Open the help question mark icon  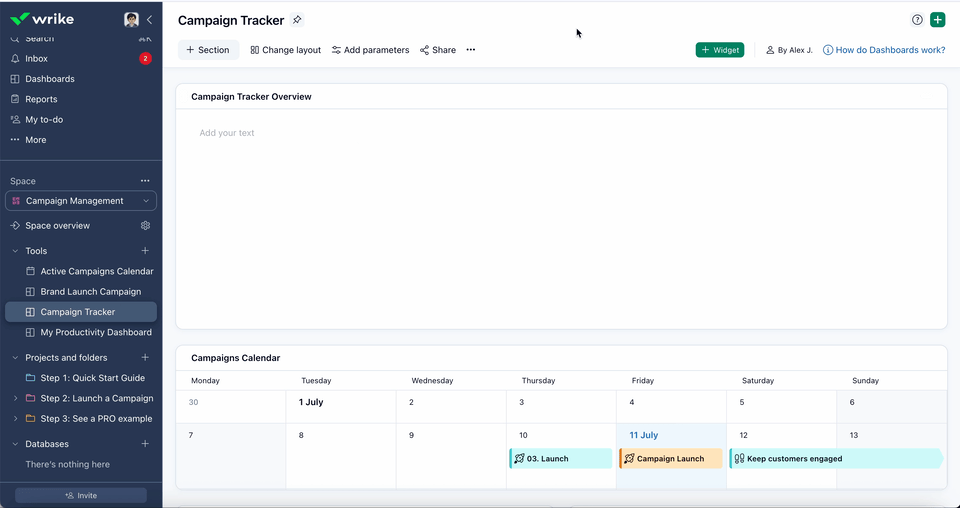(x=917, y=20)
